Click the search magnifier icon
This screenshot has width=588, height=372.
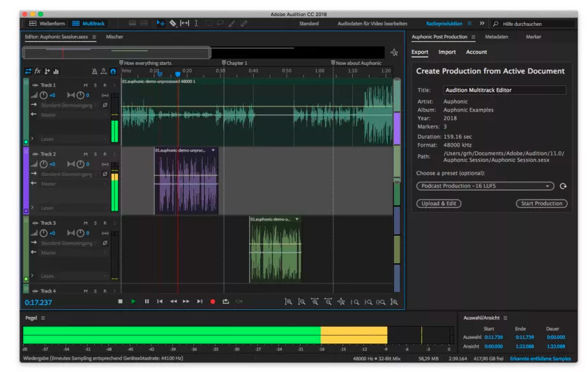pos(495,24)
